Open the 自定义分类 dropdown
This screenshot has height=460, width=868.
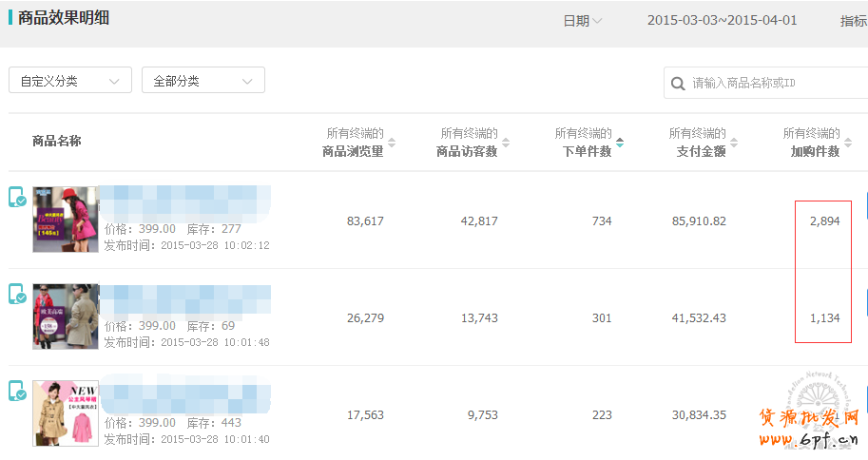point(70,81)
